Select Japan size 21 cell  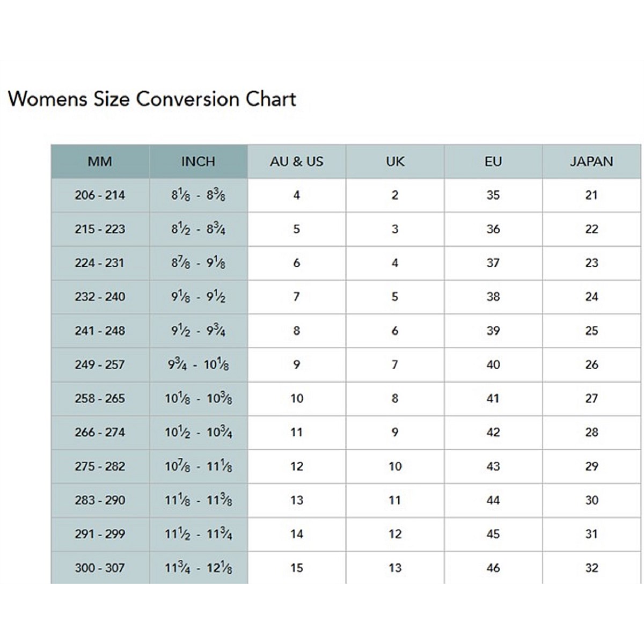coord(591,195)
